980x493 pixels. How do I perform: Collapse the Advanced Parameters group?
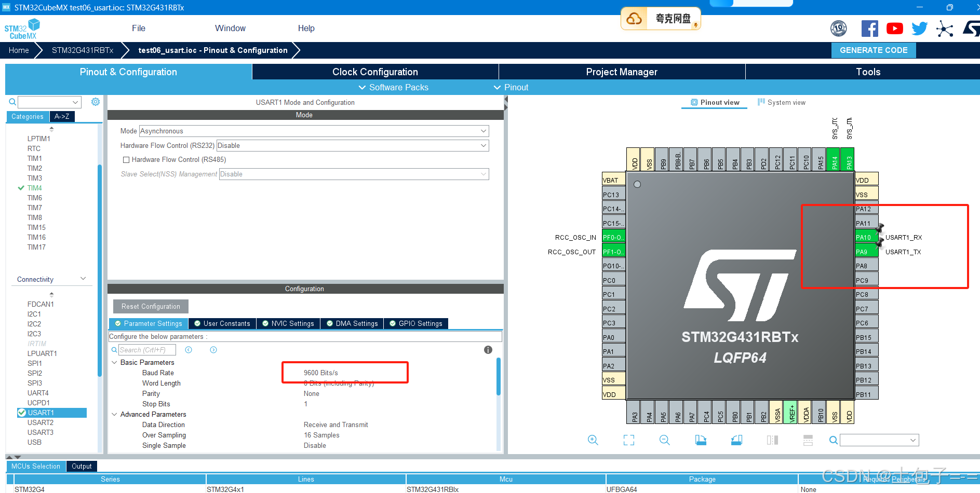click(114, 414)
